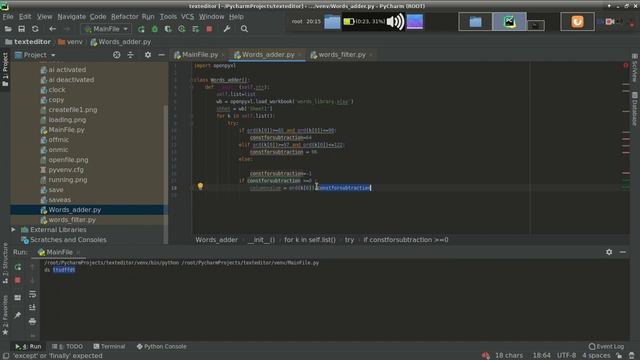The image size is (640, 360).
Task: Click the Search Everywhere magnifier icon
Action: (x=244, y=29)
